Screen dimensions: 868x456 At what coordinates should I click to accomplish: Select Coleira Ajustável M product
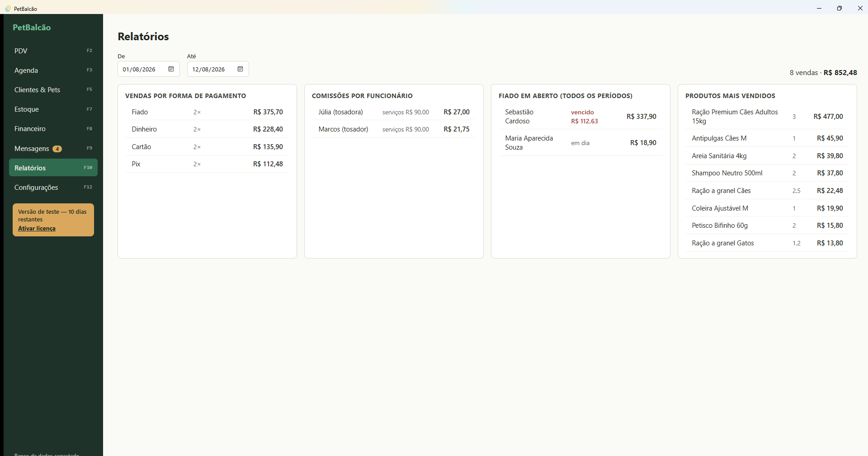click(767, 208)
